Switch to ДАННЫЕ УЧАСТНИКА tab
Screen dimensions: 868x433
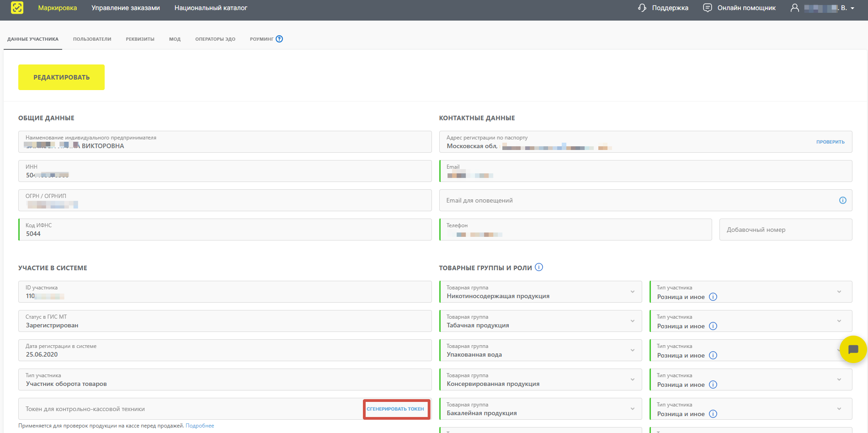[33, 39]
